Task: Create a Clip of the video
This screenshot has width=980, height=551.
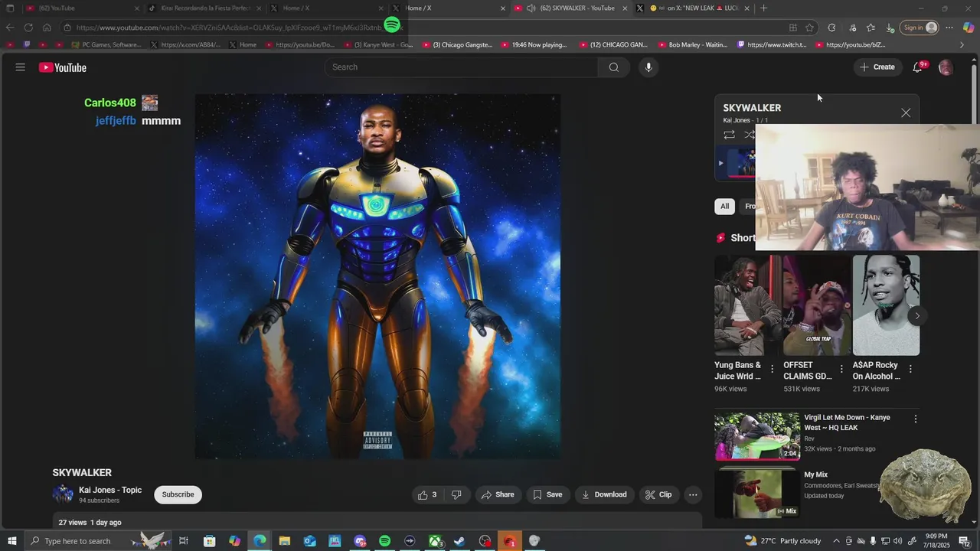Action: point(658,494)
